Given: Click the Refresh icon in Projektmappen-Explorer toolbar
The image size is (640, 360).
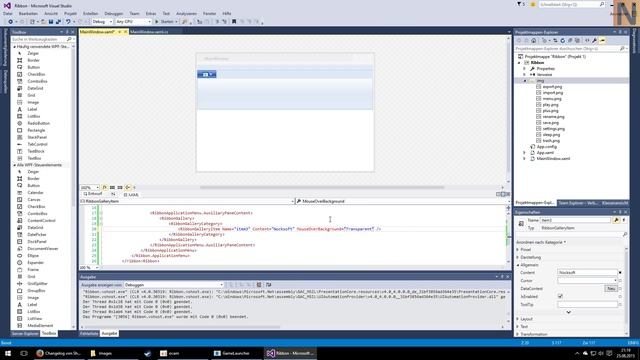Looking at the screenshot, I should (x=562, y=40).
